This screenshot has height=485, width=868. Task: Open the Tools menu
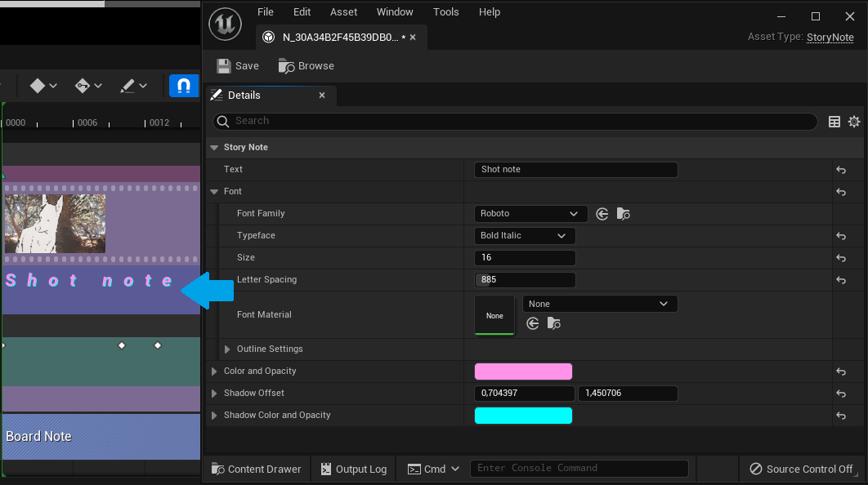coord(446,12)
